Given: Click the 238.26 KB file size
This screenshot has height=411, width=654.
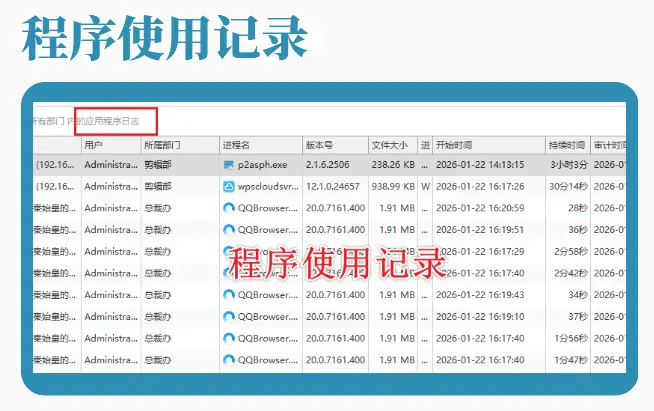Looking at the screenshot, I should point(393,165).
